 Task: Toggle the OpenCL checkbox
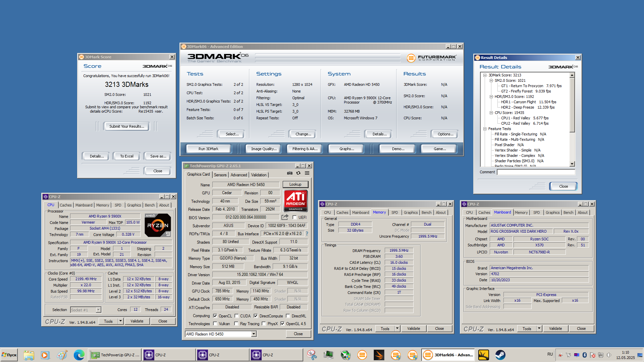215,316
